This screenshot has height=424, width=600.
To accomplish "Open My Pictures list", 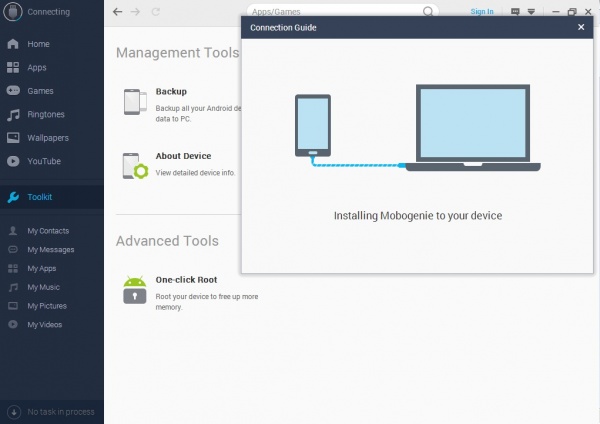I will pyautogui.click(x=47, y=306).
